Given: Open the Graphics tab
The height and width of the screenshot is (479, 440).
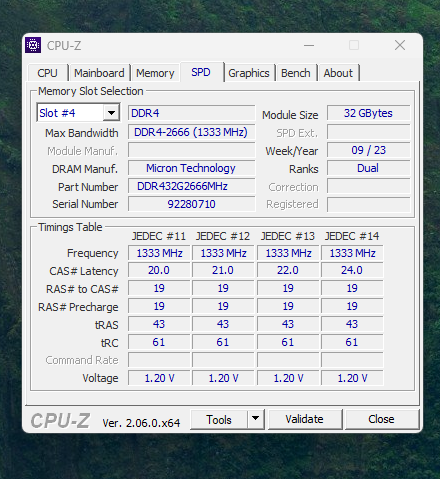Looking at the screenshot, I should (249, 73).
